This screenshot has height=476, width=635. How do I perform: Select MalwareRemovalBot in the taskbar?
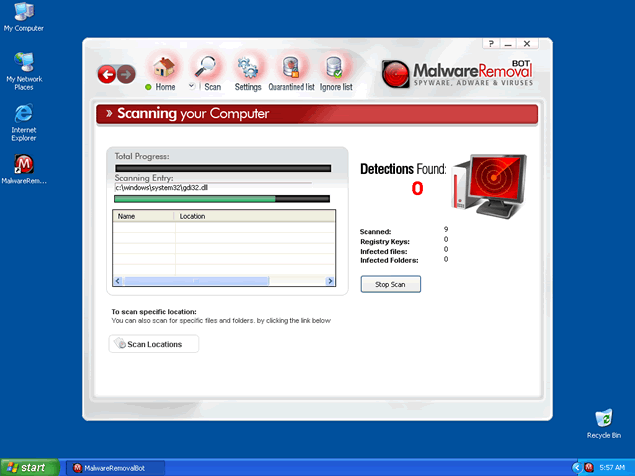click(111, 467)
